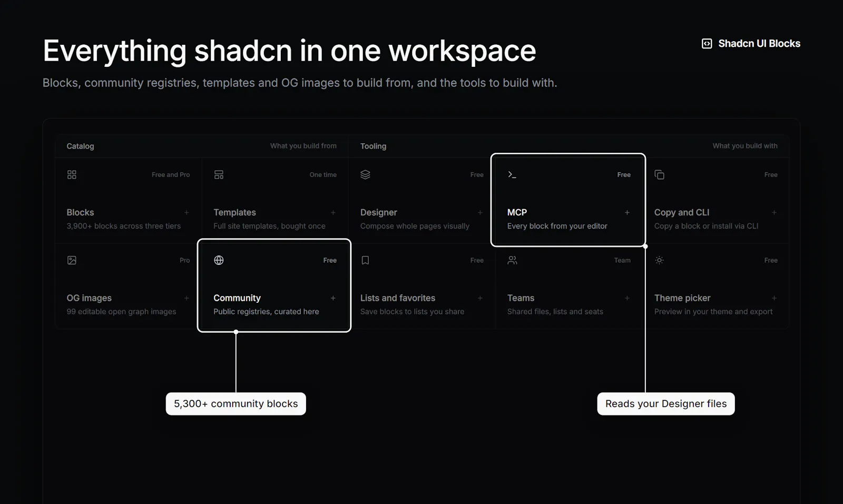Click 'What you build with' label
Image resolution: width=843 pixels, height=504 pixels.
(745, 146)
